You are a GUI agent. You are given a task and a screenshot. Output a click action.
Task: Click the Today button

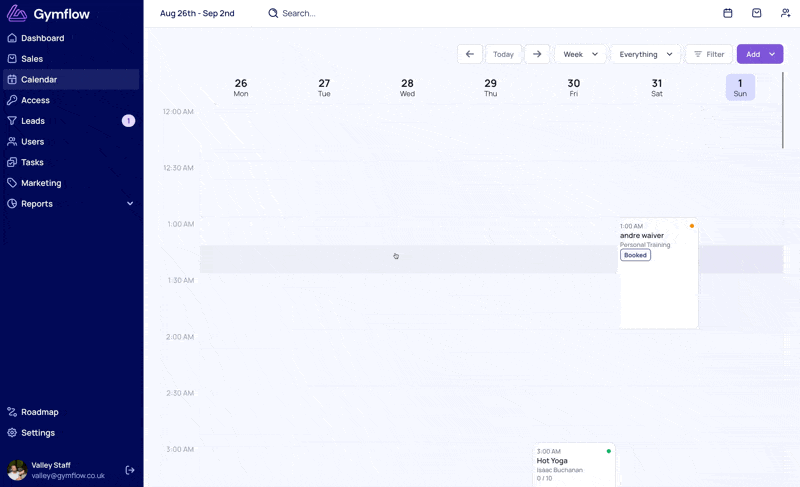[x=504, y=54]
